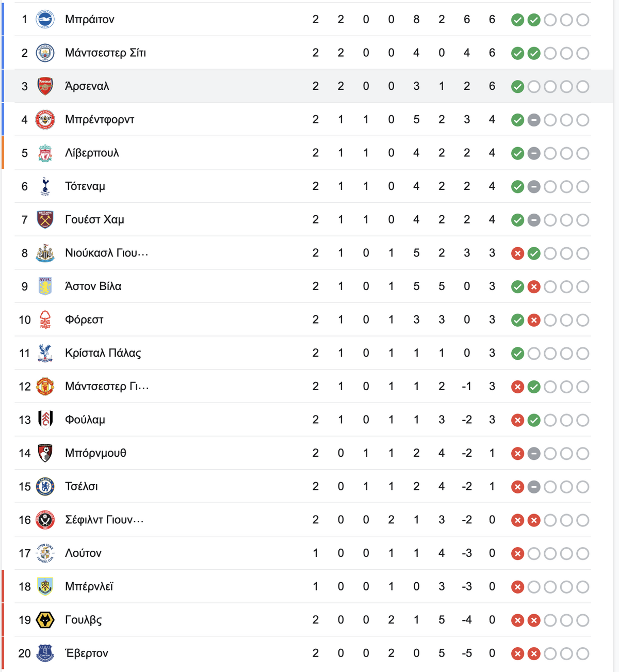
Task: Click Newcastle's red loss form indicator
Action: [517, 253]
